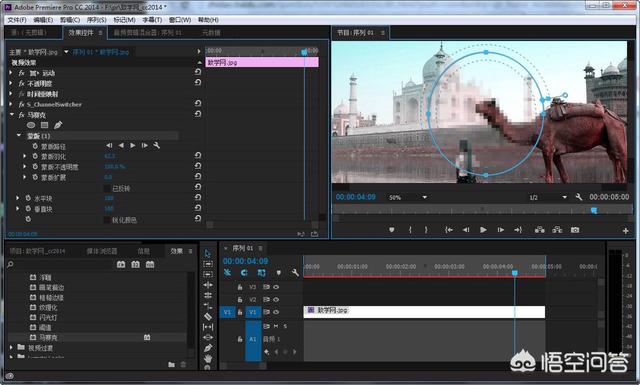Select the Selection arrow tool

pyautogui.click(x=208, y=253)
